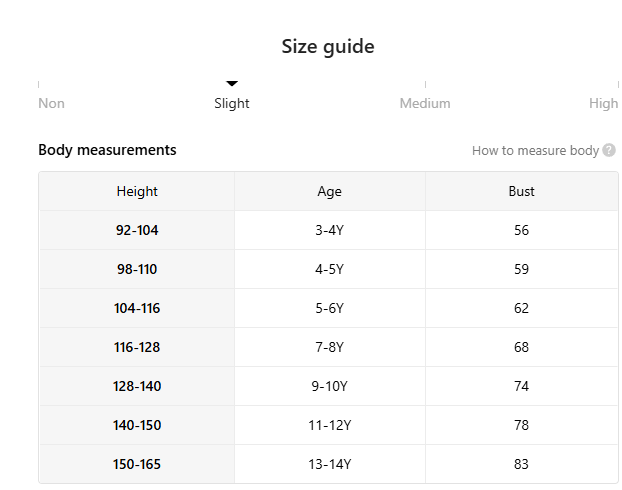Image resolution: width=622 pixels, height=490 pixels.
Task: Select the 98-110 height row
Action: pyautogui.click(x=328, y=269)
